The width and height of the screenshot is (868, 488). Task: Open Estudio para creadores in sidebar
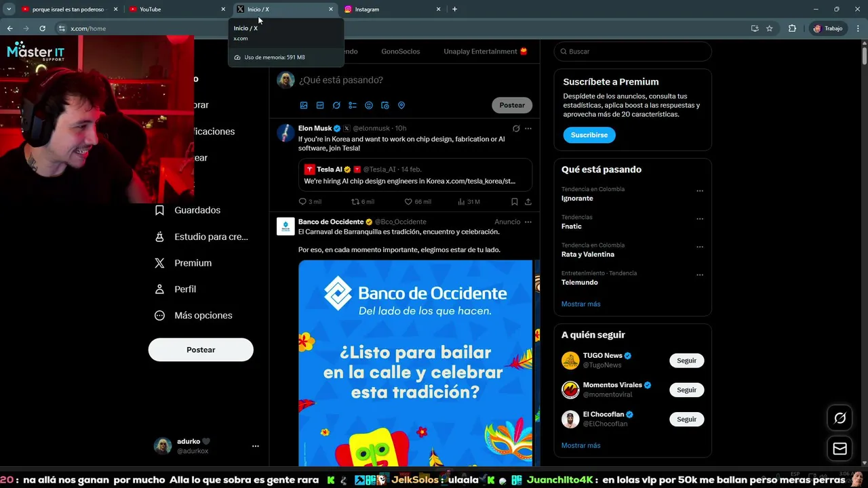201,237
